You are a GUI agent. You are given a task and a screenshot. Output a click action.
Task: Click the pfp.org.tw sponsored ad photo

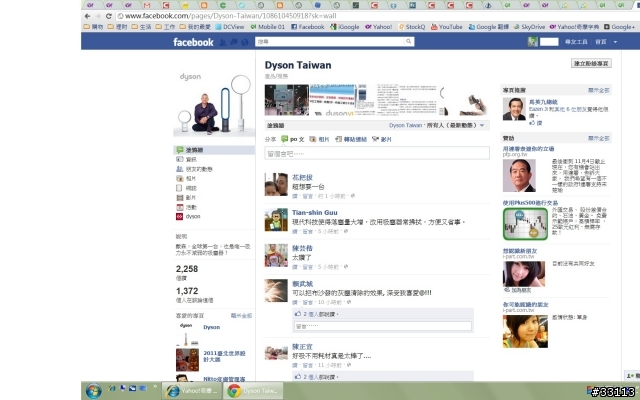519,175
